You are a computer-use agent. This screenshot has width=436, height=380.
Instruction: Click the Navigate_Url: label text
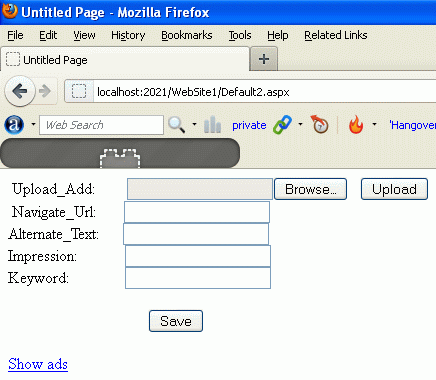(54, 212)
